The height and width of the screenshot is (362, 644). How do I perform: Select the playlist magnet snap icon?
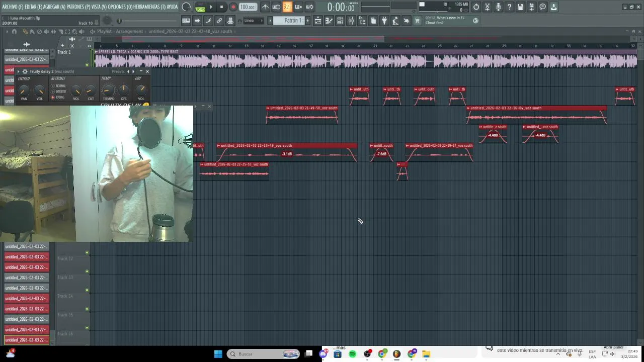14,32
